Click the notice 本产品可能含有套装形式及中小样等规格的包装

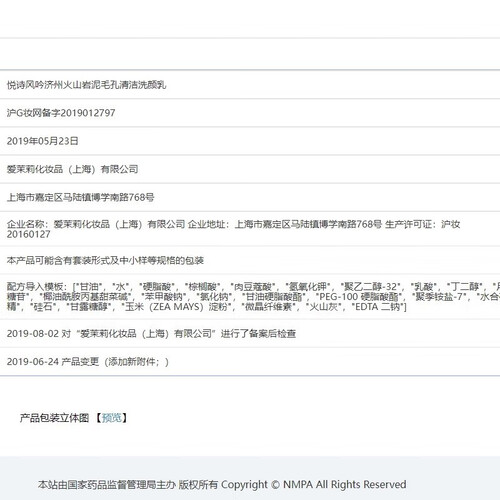(x=105, y=260)
